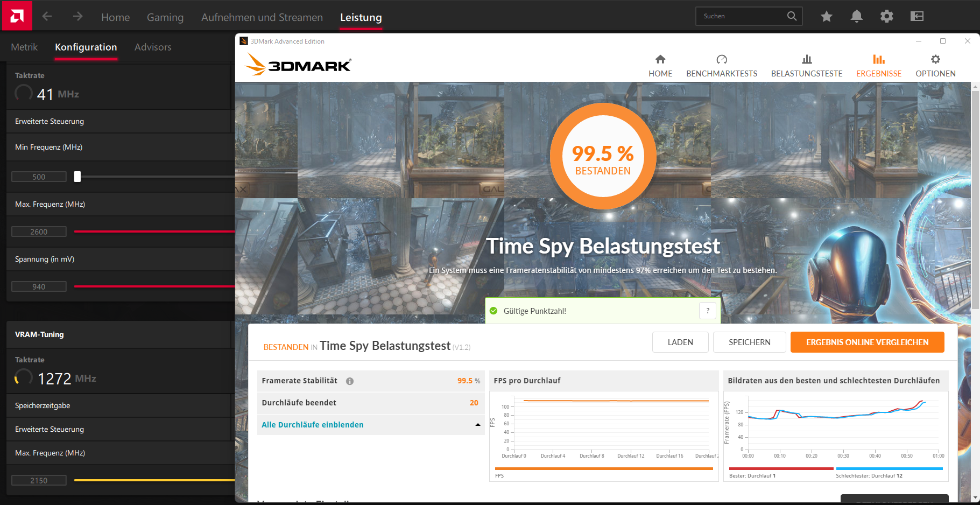Click ERGEBNIS ONLINE VERGLEICHEN

coord(867,342)
